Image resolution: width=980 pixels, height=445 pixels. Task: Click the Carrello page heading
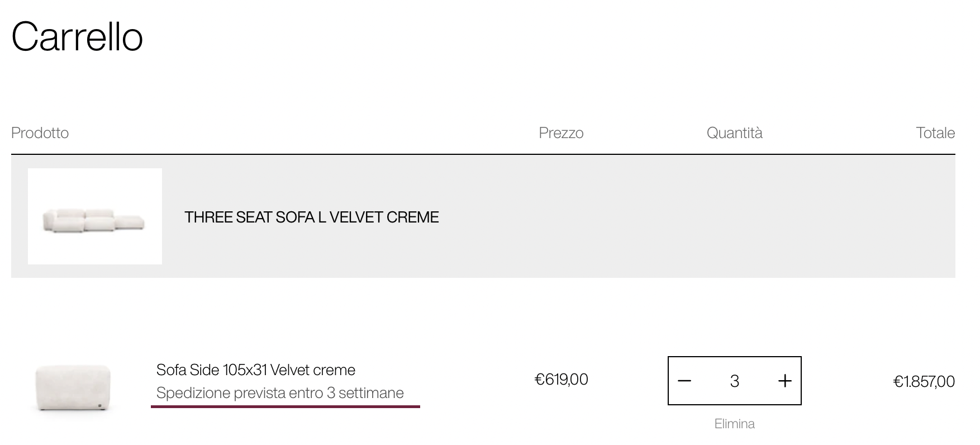pyautogui.click(x=77, y=37)
